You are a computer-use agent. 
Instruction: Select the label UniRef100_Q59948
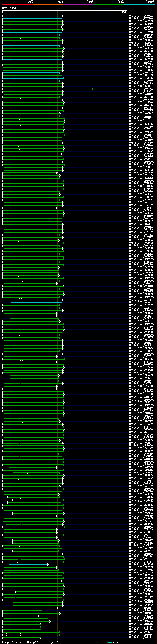tap(141, 59)
